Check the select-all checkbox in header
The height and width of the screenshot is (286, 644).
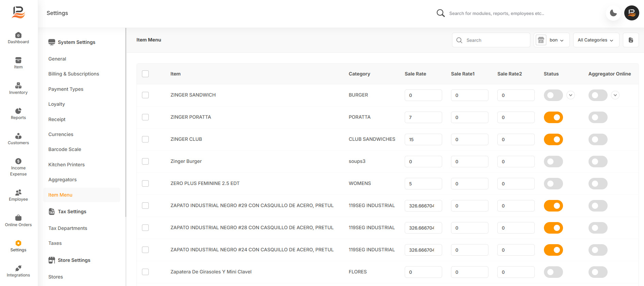pos(145,74)
